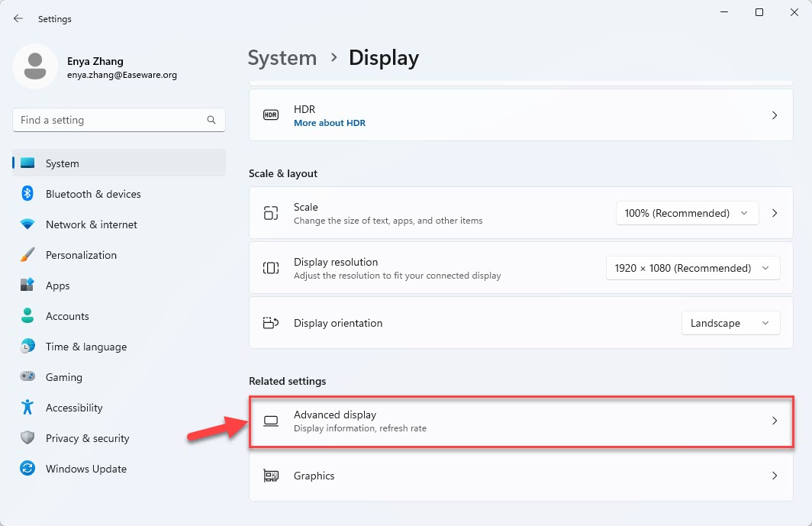The image size is (812, 526).
Task: Maximize the Settings window
Action: 759,12
